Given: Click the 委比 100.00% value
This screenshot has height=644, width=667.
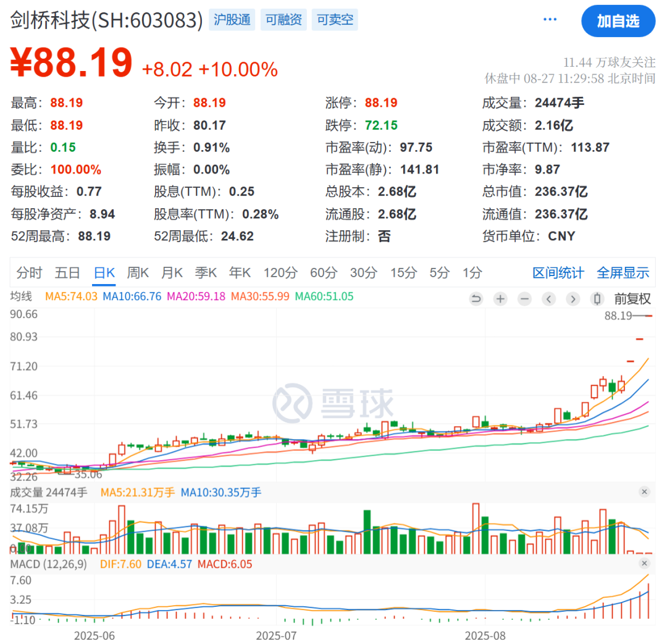Looking at the screenshot, I should (76, 169).
